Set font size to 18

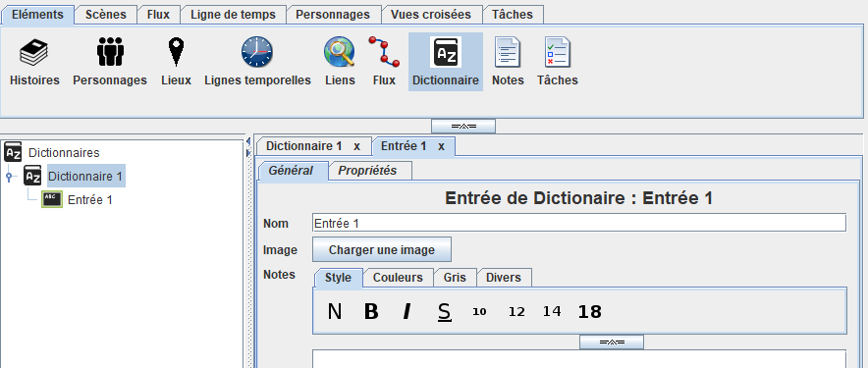(x=589, y=312)
